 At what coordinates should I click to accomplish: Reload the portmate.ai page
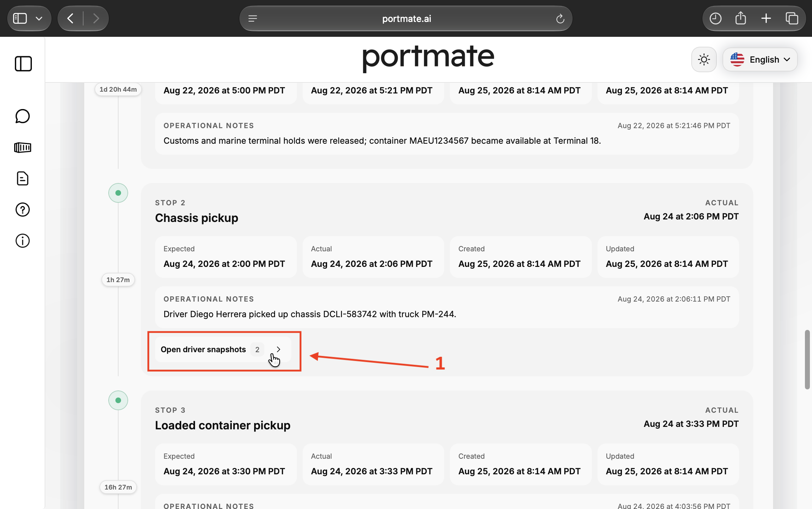click(x=560, y=18)
